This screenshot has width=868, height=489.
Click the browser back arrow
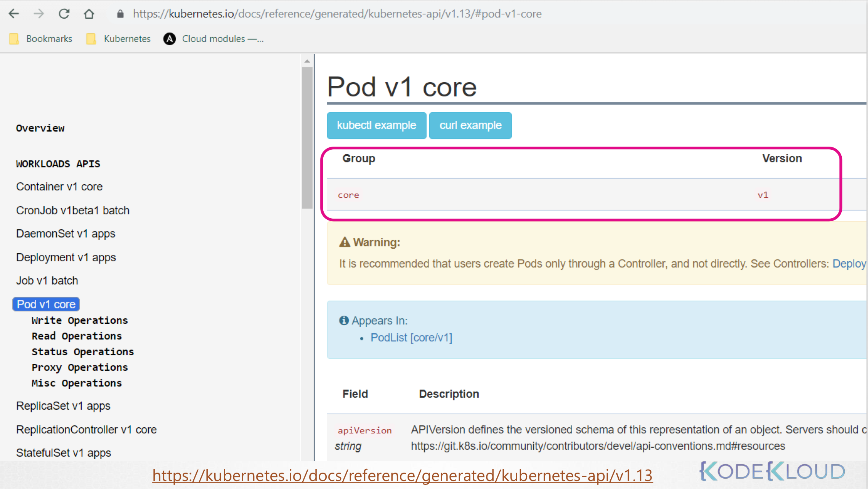pos(14,14)
